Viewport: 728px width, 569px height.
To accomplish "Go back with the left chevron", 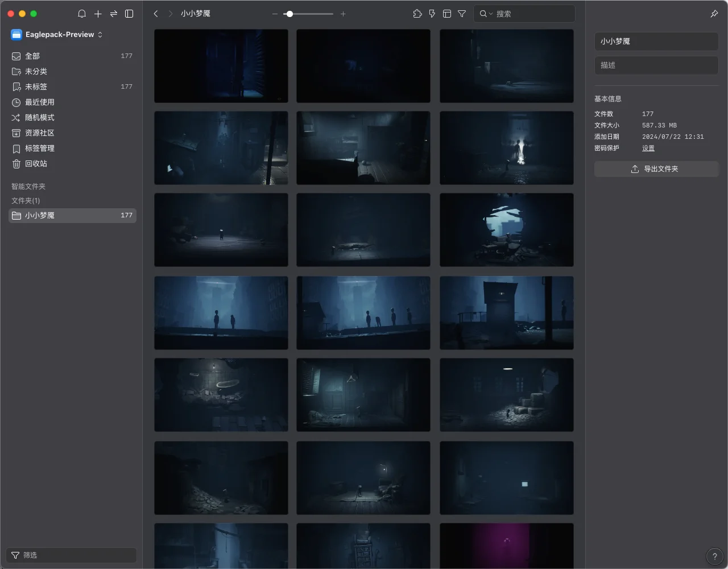I will click(x=156, y=14).
